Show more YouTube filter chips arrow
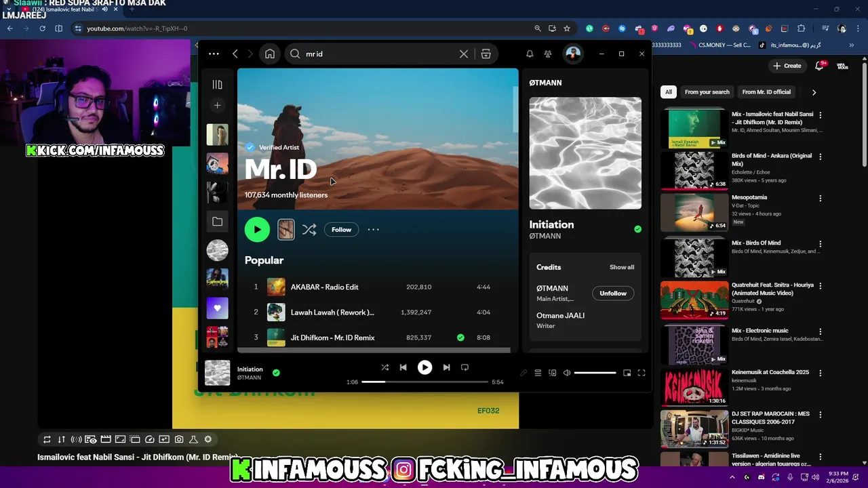Image resolution: width=868 pixels, height=488 pixels. click(x=814, y=92)
